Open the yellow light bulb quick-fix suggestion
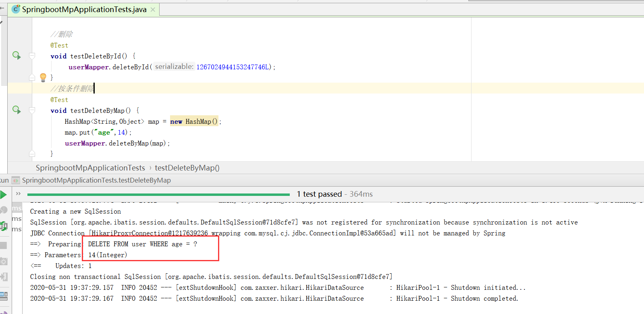The width and height of the screenshot is (644, 314). tap(43, 77)
